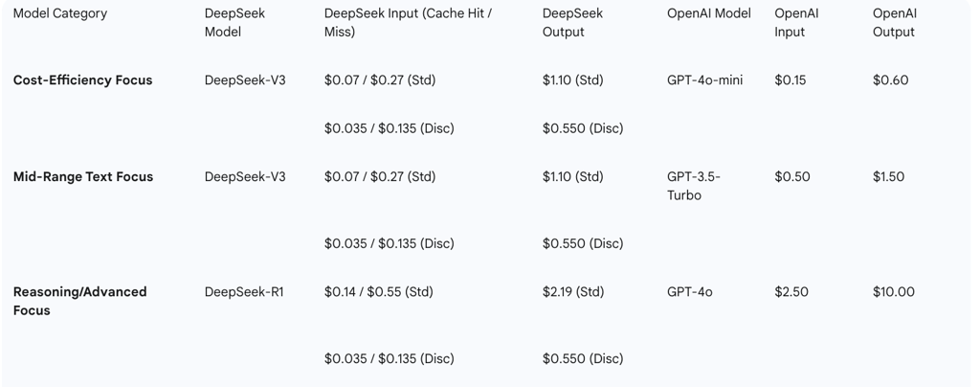Select the $10.00 OpenAI output price
Image resolution: width=980 pixels, height=387 pixels.
(893, 292)
